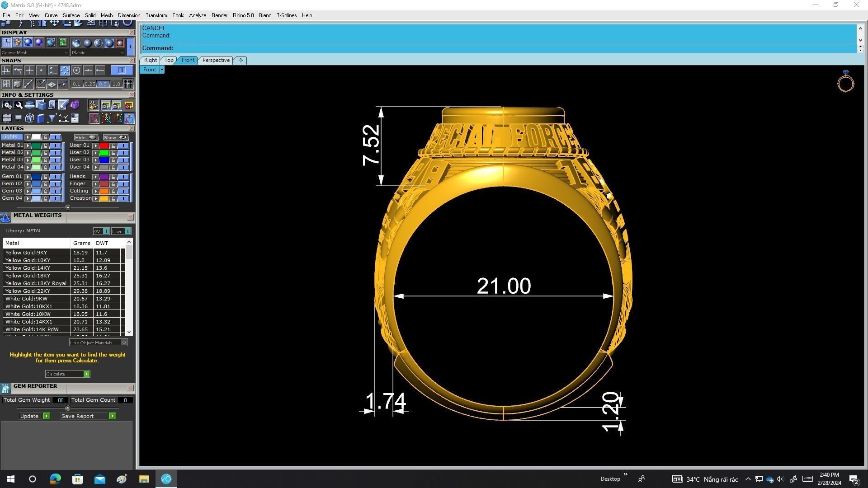Add a new viewport tab with plus
Screen dimensions: 868x488
pyautogui.click(x=241, y=60)
